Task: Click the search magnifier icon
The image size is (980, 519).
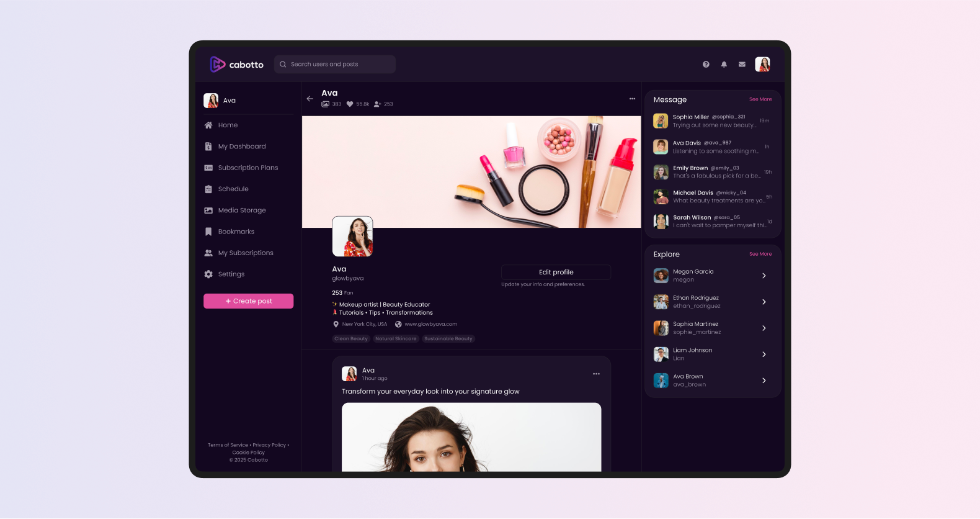Action: 283,65
